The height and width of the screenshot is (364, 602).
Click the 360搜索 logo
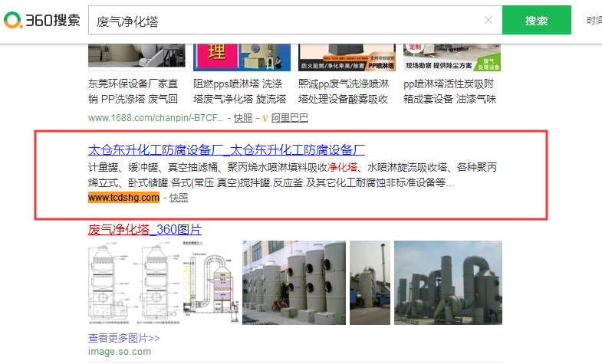pyautogui.click(x=42, y=20)
